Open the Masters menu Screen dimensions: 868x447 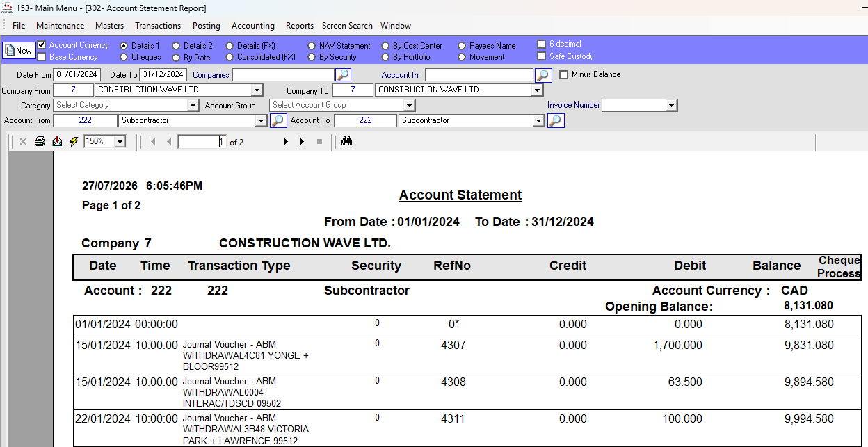click(110, 26)
